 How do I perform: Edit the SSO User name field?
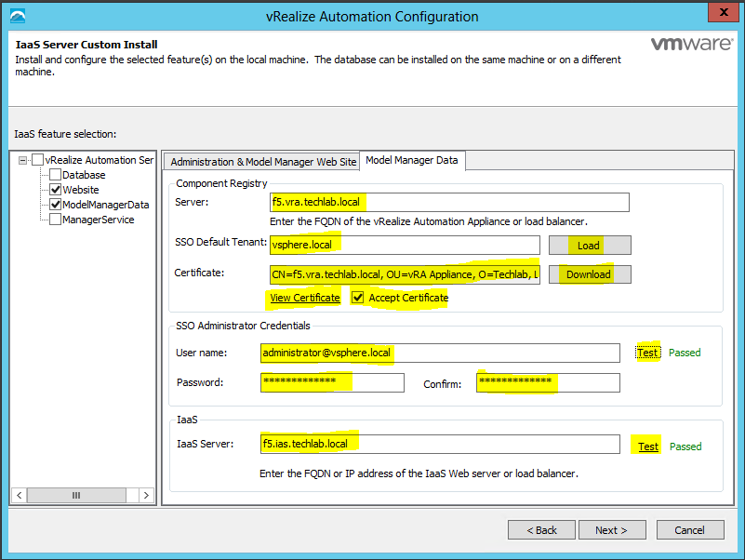[440, 353]
